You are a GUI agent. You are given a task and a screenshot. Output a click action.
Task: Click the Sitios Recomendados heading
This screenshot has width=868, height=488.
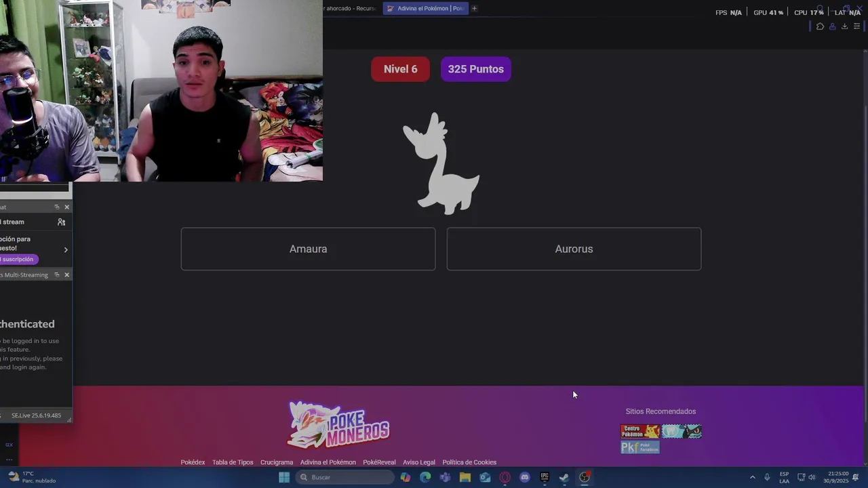(660, 411)
